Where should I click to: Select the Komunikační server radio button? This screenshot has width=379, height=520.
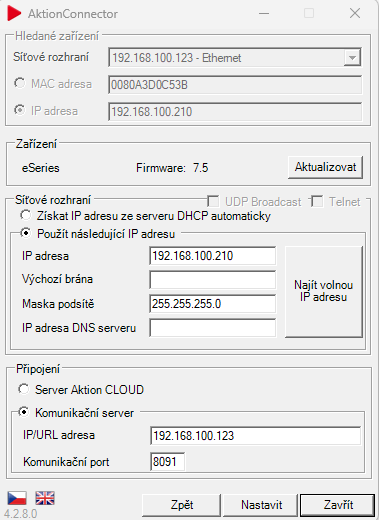24,412
